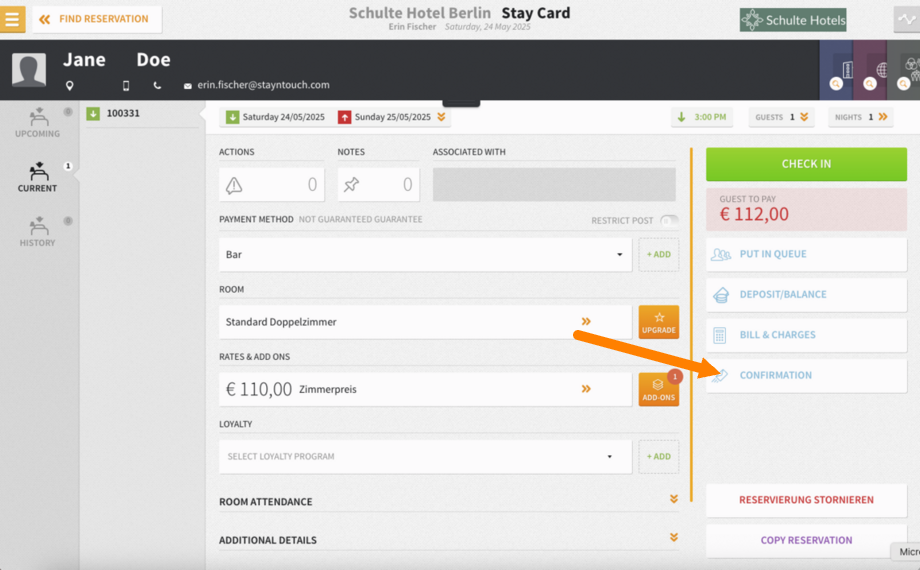Click the guest email erin.fischer@stayntouch.com
The image size is (920, 570).
pos(263,85)
